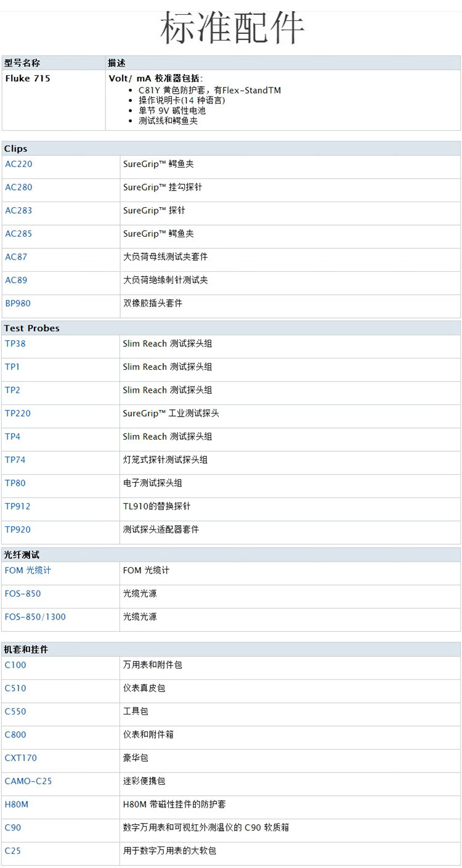Open the AC280 accessory link
Screen dimensions: 462x868
[x=18, y=187]
